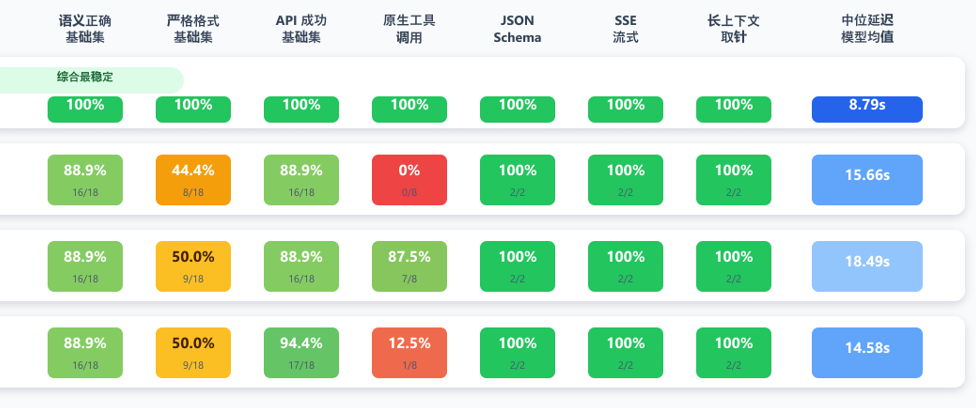Click the light blue 18.49s latency cell

[x=867, y=266]
